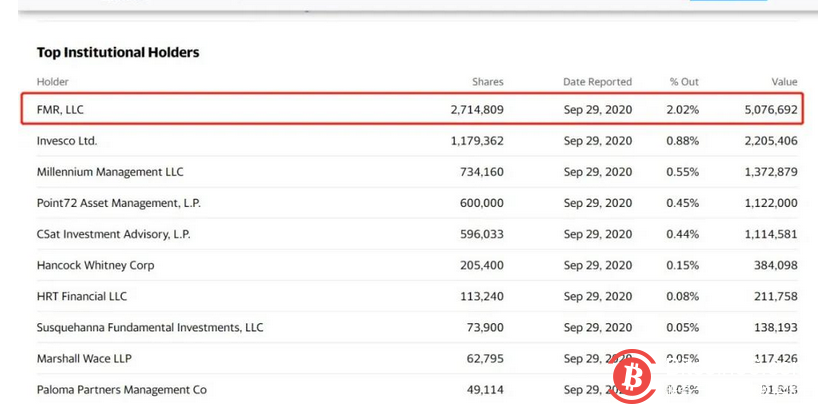The width and height of the screenshot is (826, 416).
Task: Sort by the Holder column header
Action: pyautogui.click(x=53, y=81)
